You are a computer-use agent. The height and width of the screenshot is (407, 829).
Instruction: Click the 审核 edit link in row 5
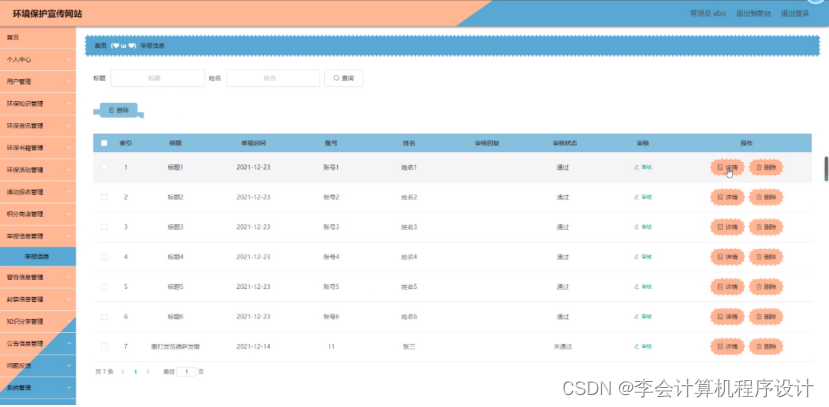pyautogui.click(x=643, y=287)
